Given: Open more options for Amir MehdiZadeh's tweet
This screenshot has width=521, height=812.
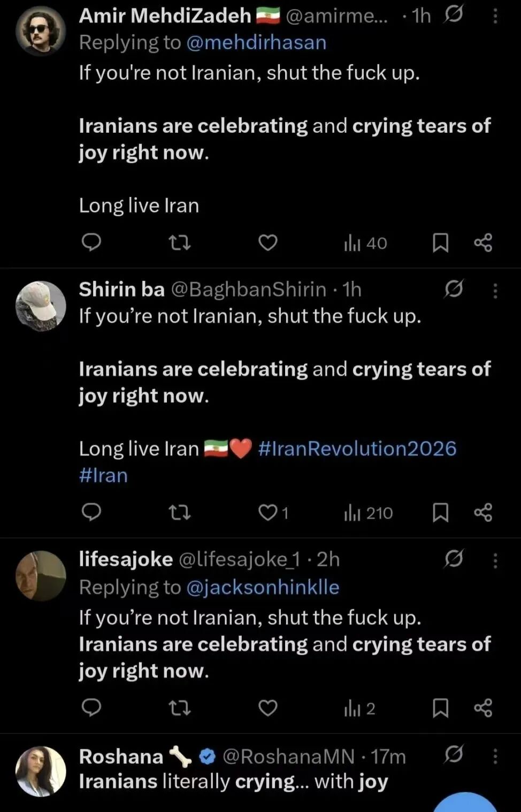Looking at the screenshot, I should [495, 16].
